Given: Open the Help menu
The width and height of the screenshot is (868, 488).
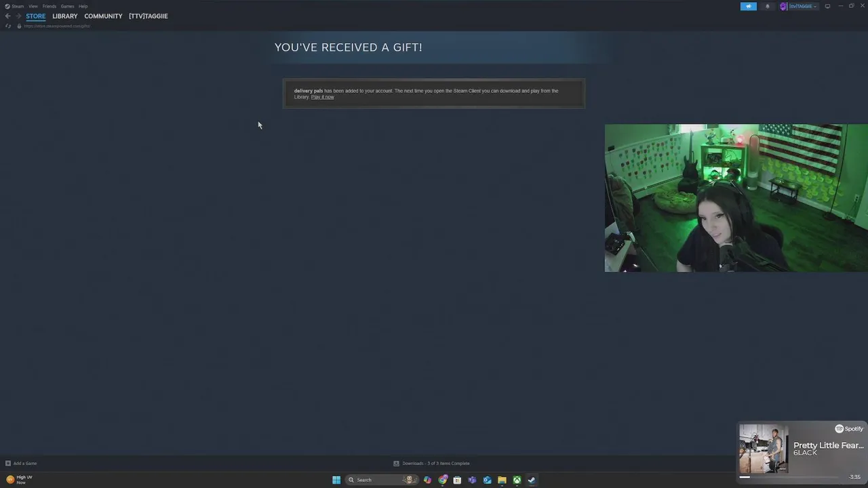Looking at the screenshot, I should [83, 6].
